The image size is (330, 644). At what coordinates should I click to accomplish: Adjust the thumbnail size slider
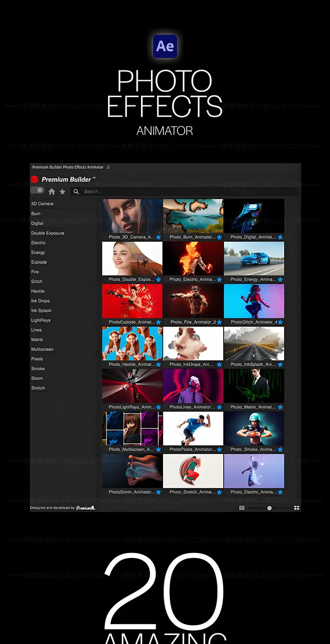pyautogui.click(x=269, y=508)
